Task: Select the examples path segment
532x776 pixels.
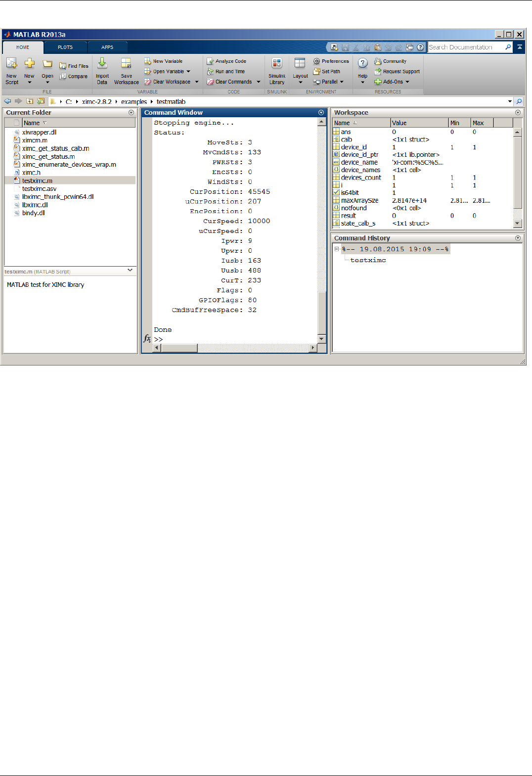Action: click(134, 101)
